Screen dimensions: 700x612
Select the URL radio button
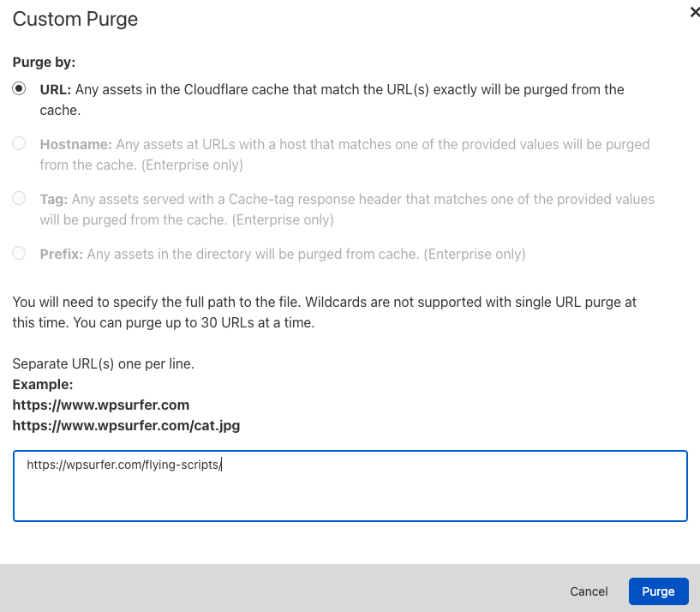tap(19, 88)
